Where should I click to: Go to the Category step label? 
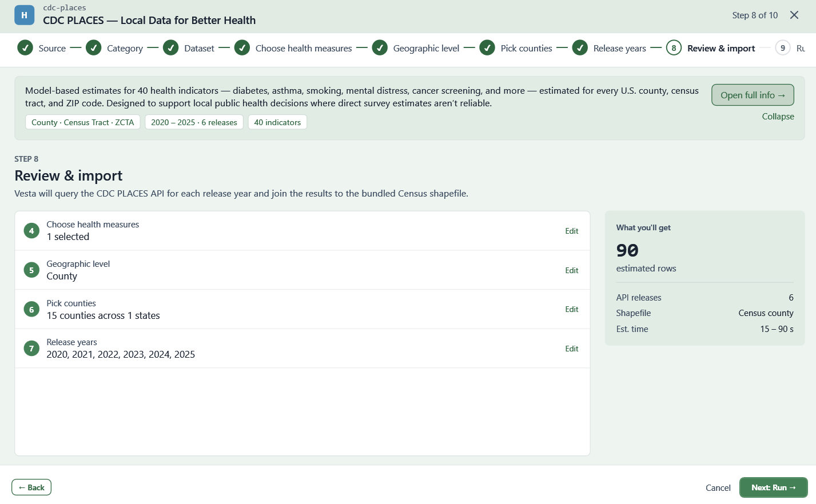pyautogui.click(x=125, y=49)
